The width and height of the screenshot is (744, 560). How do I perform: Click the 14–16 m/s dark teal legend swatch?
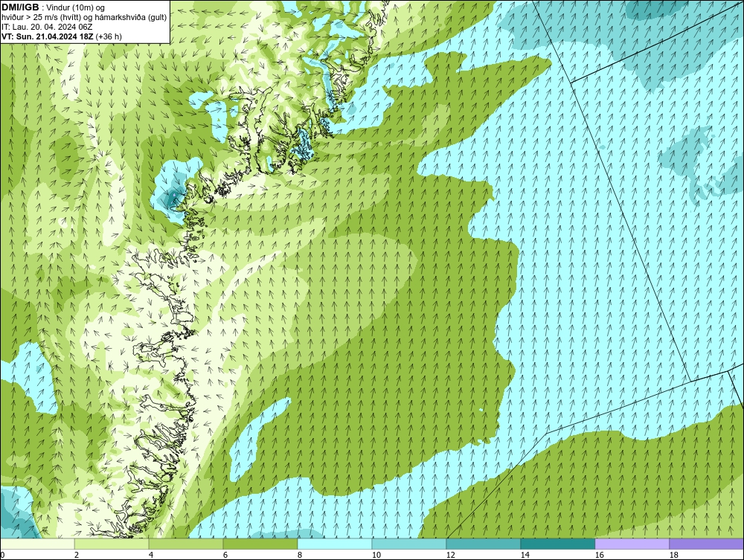pyautogui.click(x=557, y=544)
